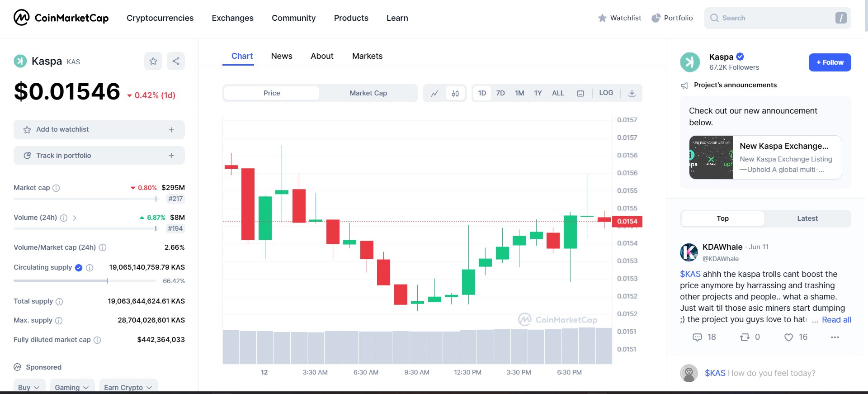
Task: Click the Kaspa verified badge
Action: tap(740, 57)
